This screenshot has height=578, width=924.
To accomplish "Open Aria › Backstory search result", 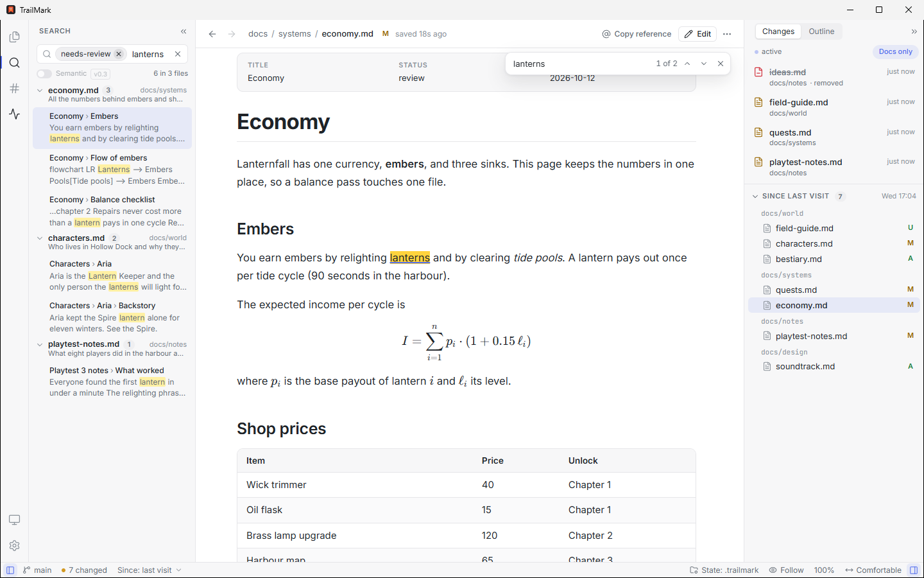I will coord(112,317).
